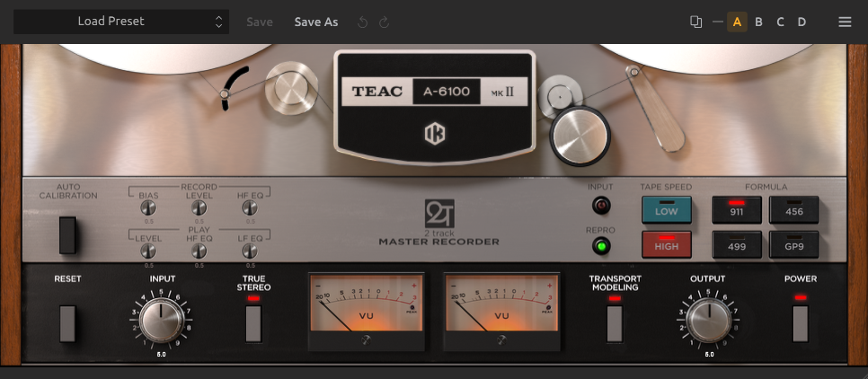868x379 pixels.
Task: Click the 2T Master Recorder logo
Action: [x=439, y=223]
